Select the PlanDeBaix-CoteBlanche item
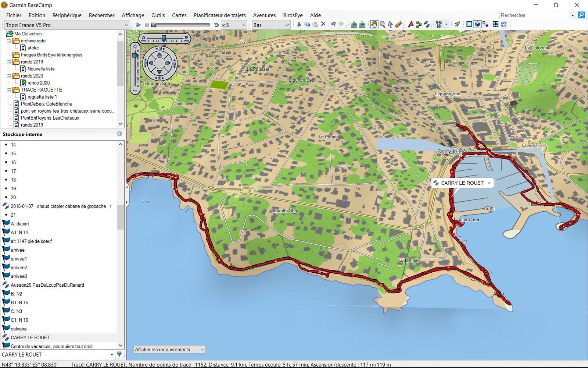 click(x=46, y=104)
